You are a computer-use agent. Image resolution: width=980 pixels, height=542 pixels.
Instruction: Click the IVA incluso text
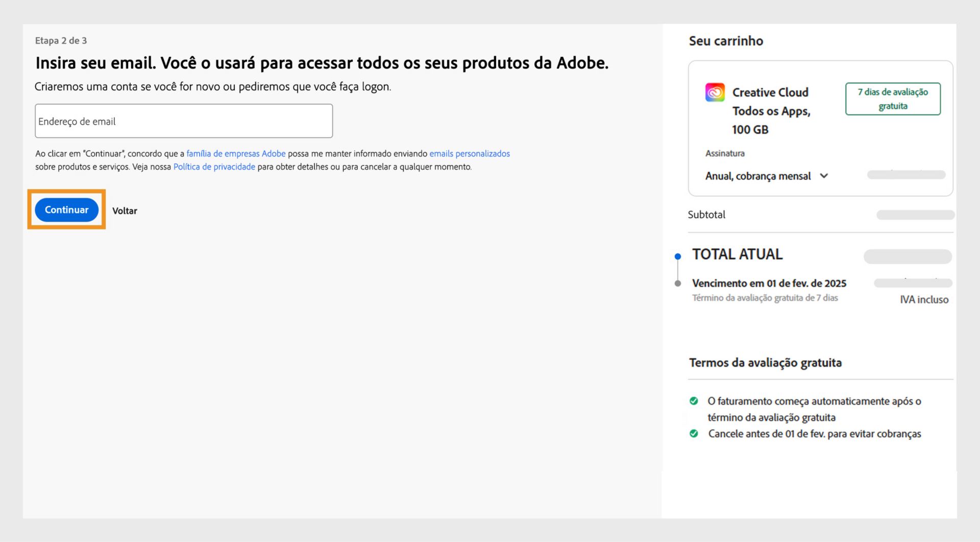(924, 300)
